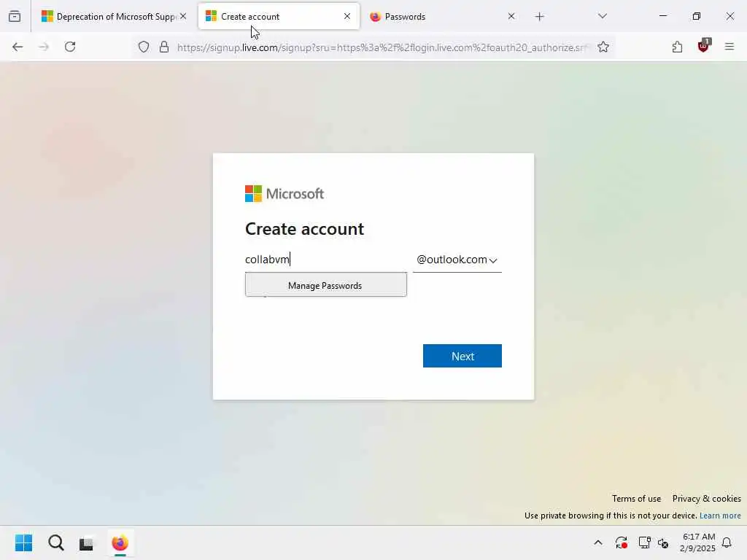
Task: Open the Firefox View tabs icon
Action: (x=15, y=17)
